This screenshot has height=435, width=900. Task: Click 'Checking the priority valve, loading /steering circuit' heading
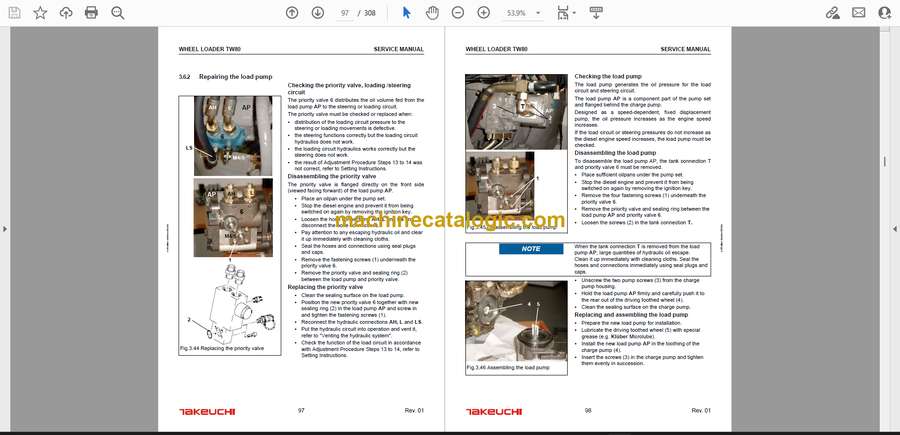[349, 88]
